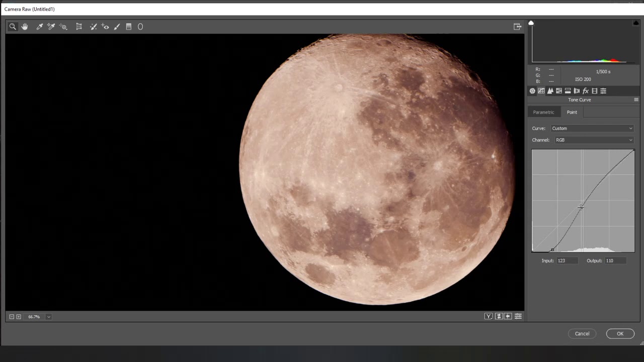This screenshot has width=644, height=362.
Task: Switch to the Parametric tab
Action: point(543,112)
